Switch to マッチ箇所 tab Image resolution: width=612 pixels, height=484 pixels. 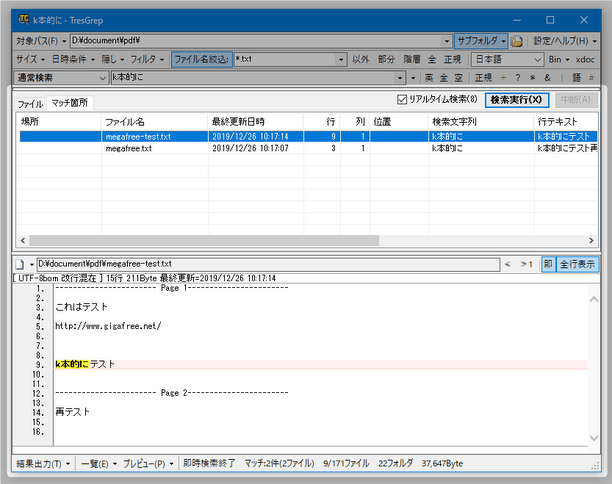click(69, 103)
